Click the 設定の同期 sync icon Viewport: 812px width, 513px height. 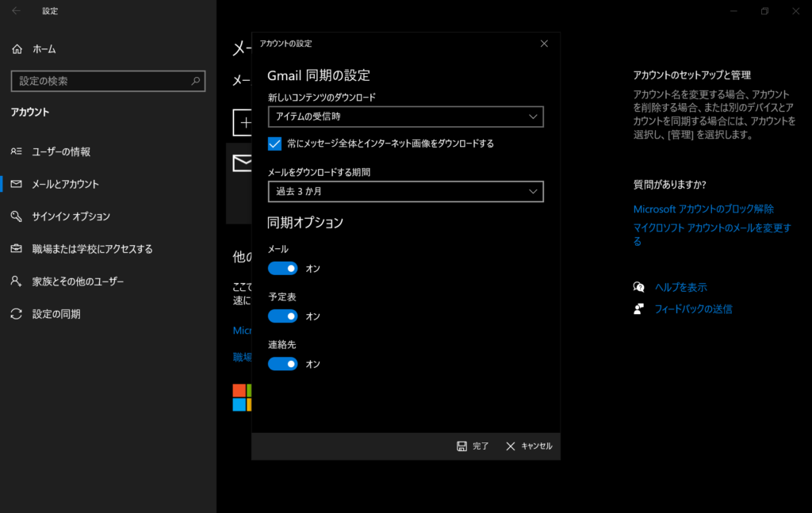coord(17,314)
